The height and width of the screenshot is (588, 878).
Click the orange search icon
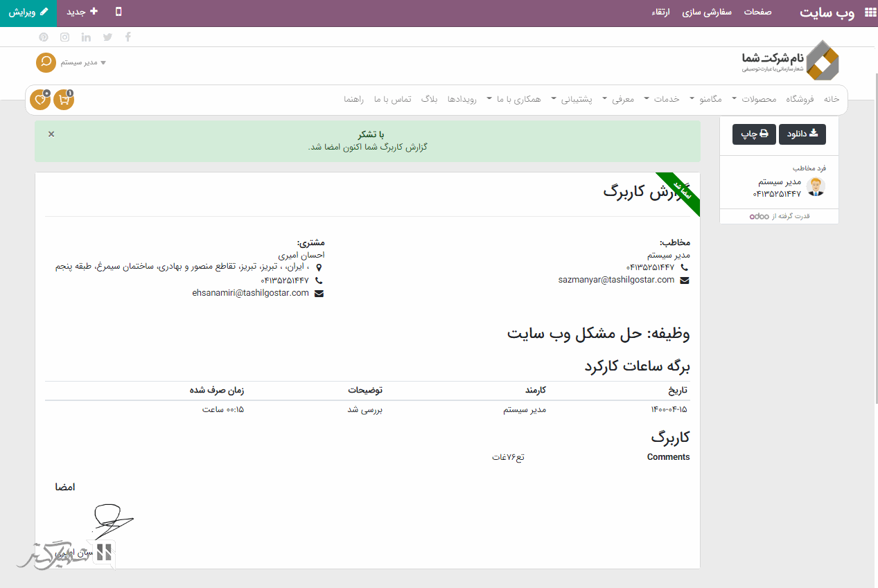tap(46, 62)
